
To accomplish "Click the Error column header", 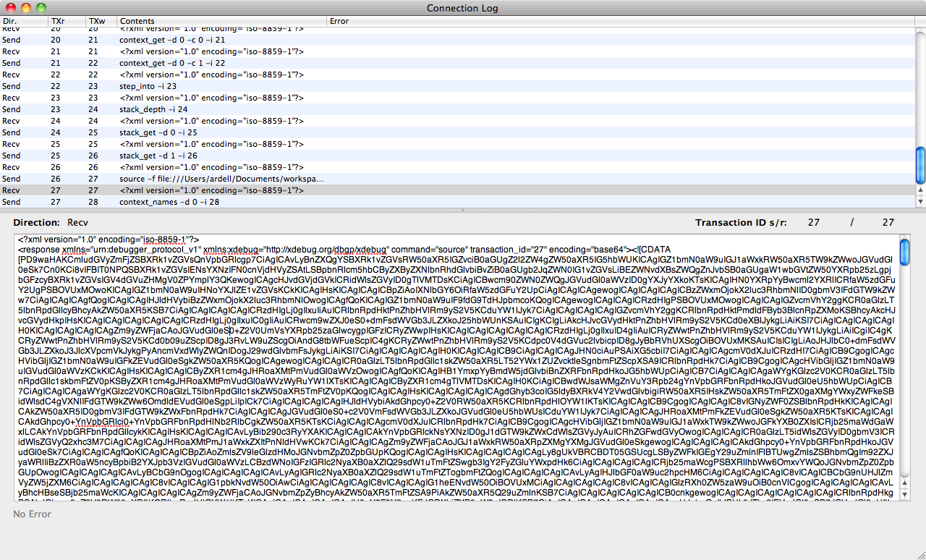I will (x=615, y=22).
